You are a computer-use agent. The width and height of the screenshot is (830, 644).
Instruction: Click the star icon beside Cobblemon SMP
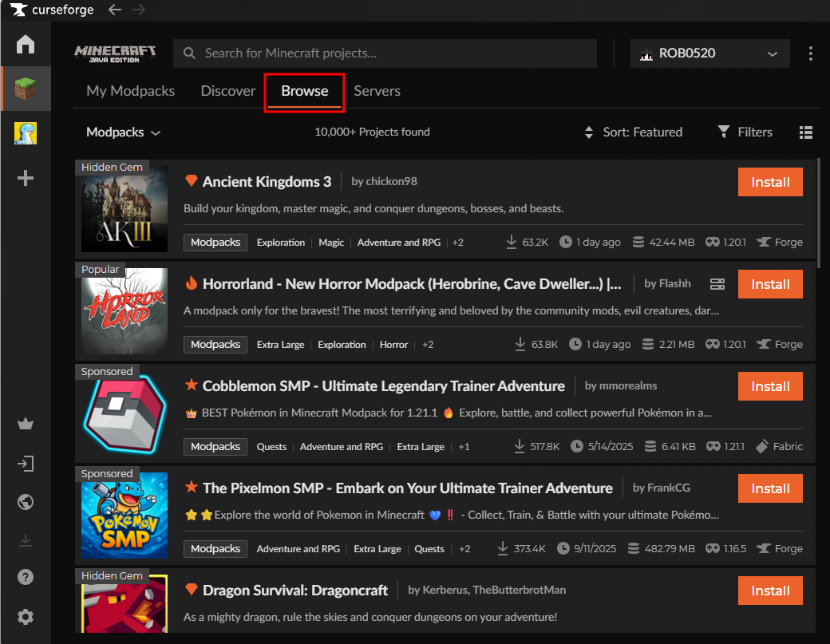[192, 385]
